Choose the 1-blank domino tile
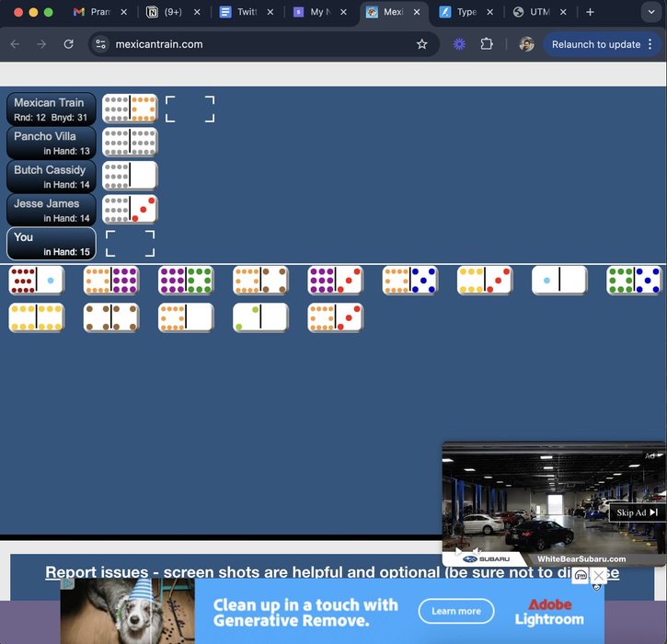Screen dimensions: 667x644 [559, 281]
